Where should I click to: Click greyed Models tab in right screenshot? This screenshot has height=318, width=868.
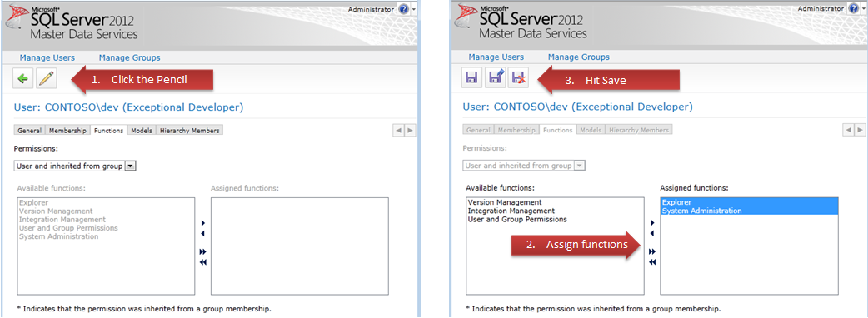[591, 130]
